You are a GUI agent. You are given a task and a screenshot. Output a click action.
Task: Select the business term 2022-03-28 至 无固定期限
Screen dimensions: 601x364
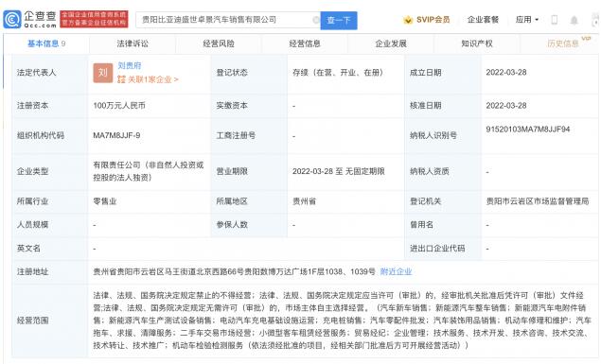click(339, 171)
